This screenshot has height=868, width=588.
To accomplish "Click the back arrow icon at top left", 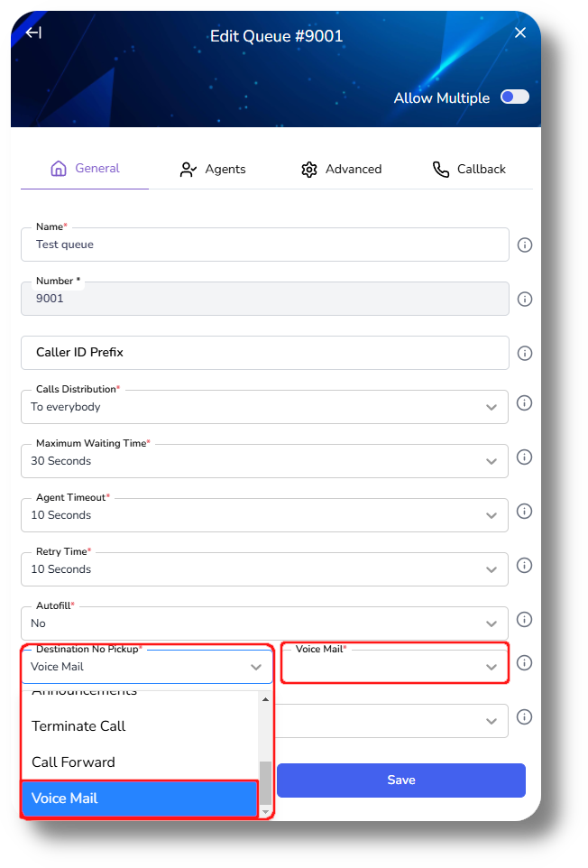I will coord(32,32).
